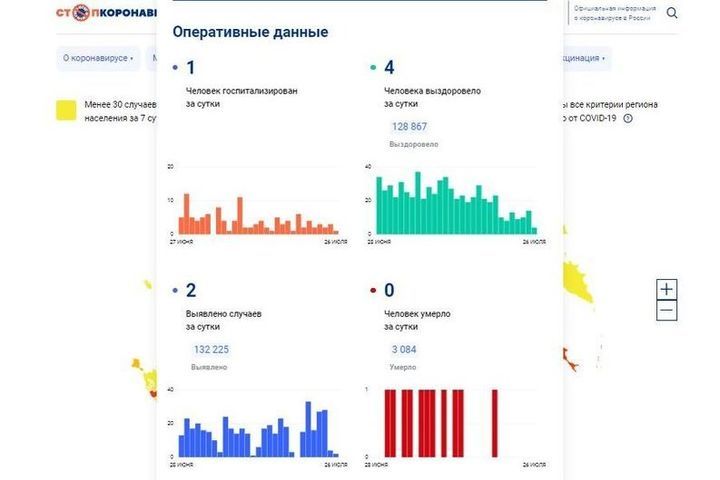
Task: Click the «Человек госпитализирован за сутки» label
Action: click(x=241, y=97)
